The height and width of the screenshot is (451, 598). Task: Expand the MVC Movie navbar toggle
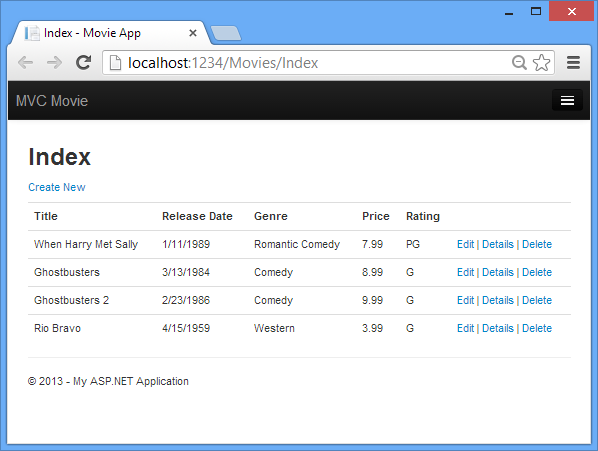(567, 101)
